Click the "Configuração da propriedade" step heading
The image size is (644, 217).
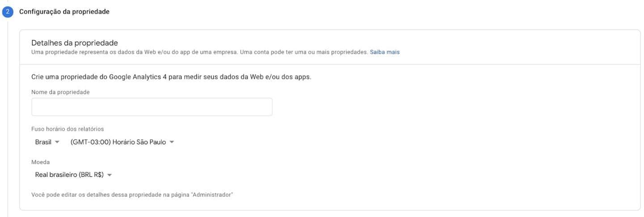64,12
